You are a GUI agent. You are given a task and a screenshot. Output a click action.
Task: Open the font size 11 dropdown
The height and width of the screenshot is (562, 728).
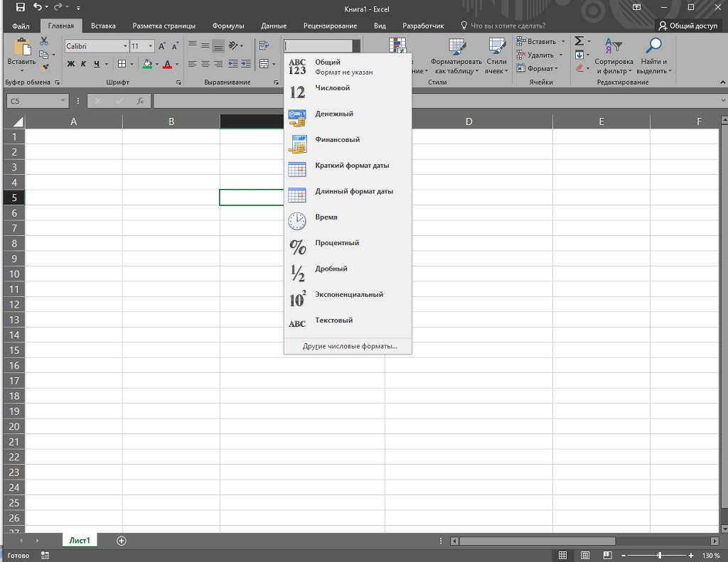coord(151,46)
